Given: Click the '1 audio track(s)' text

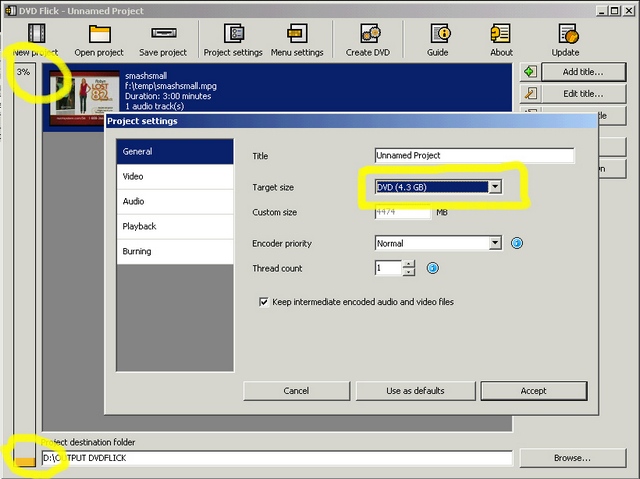Looking at the screenshot, I should point(154,106).
